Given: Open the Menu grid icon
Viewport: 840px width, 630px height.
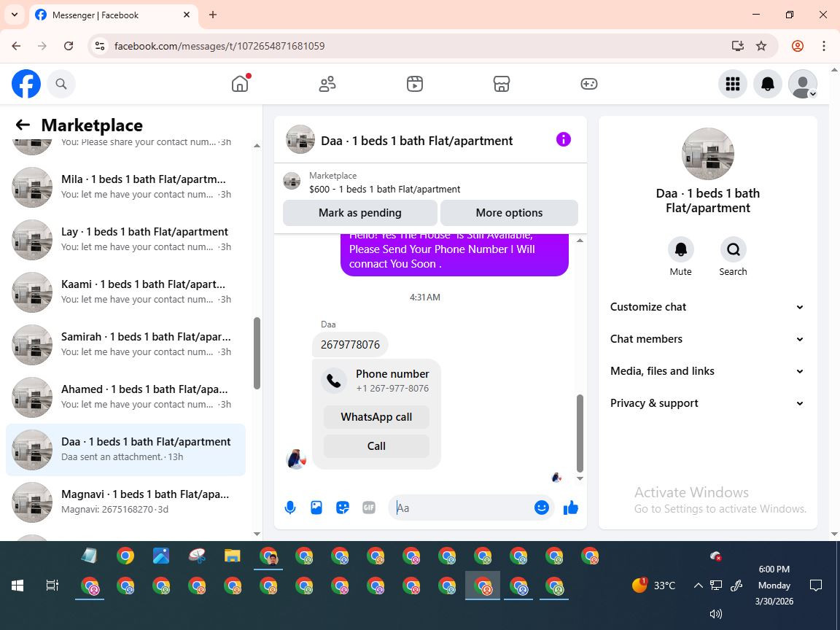Looking at the screenshot, I should click(732, 84).
